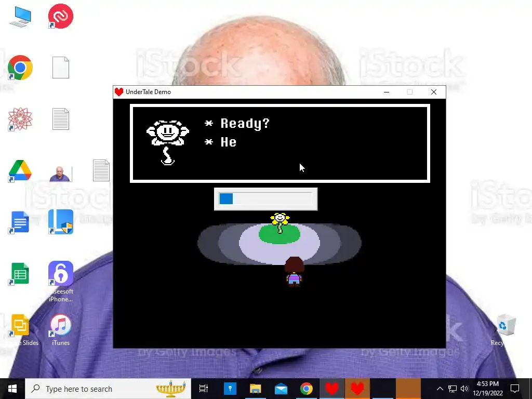The height and width of the screenshot is (399, 532).
Task: Minimize the UnderTale Demo window
Action: [387, 92]
